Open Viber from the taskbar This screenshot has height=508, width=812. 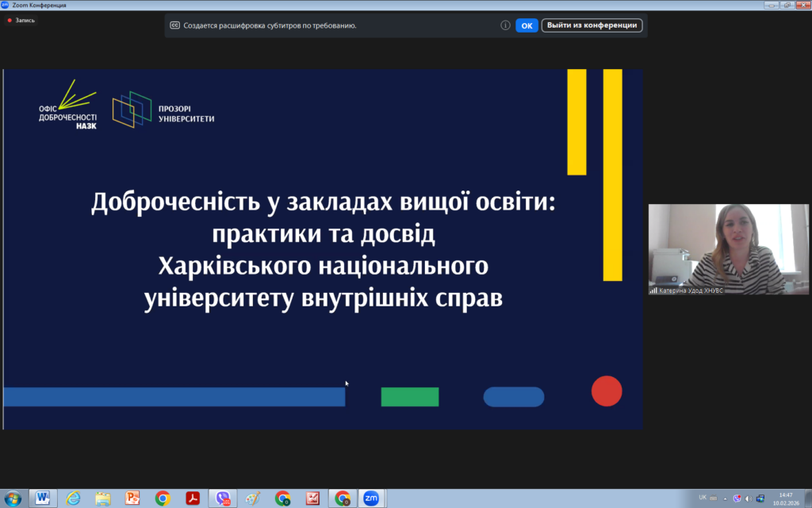[223, 498]
